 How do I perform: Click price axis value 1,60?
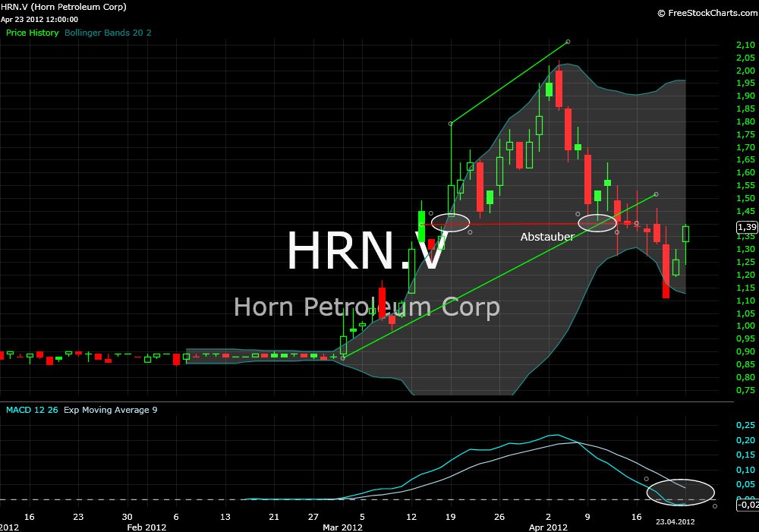pos(745,172)
